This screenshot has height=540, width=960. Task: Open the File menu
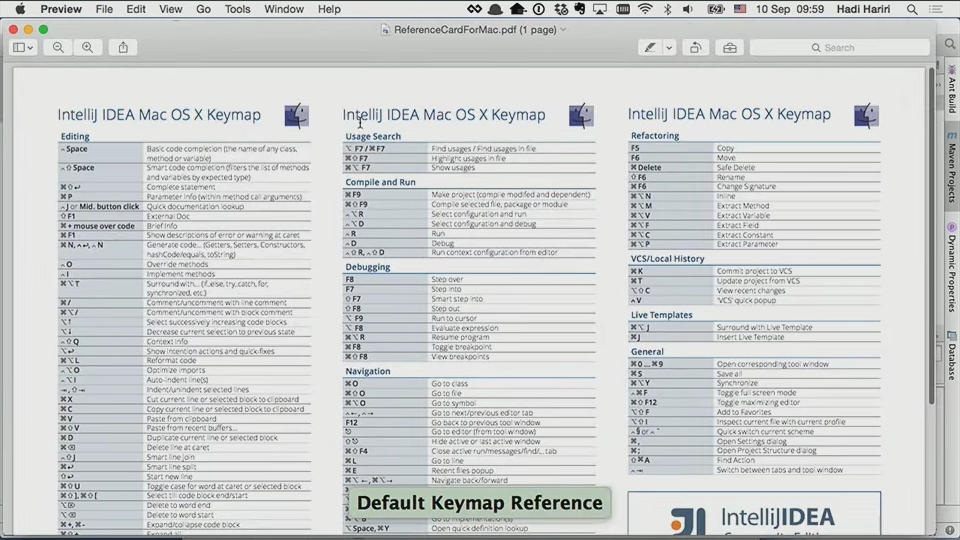click(x=104, y=9)
